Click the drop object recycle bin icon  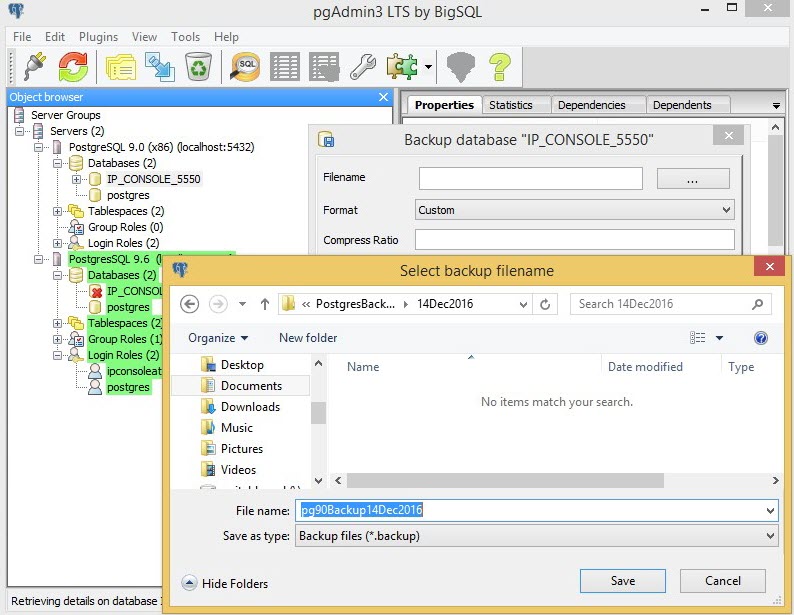[198, 67]
